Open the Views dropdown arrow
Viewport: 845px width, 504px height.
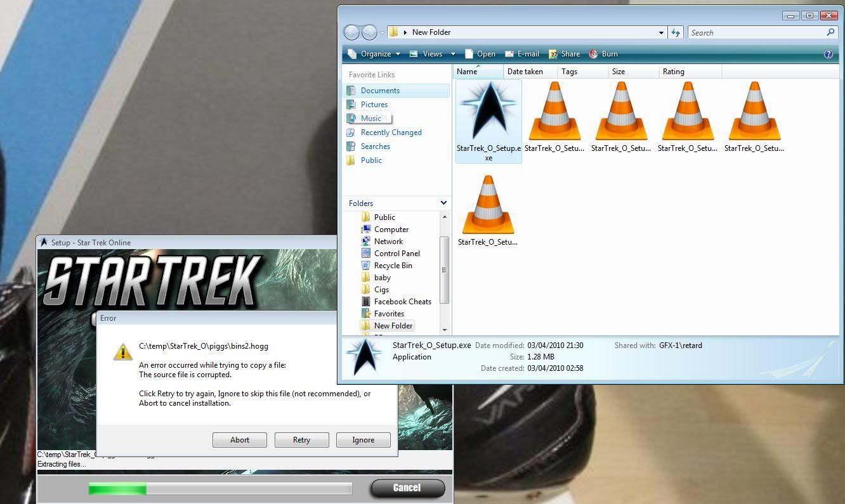point(453,54)
